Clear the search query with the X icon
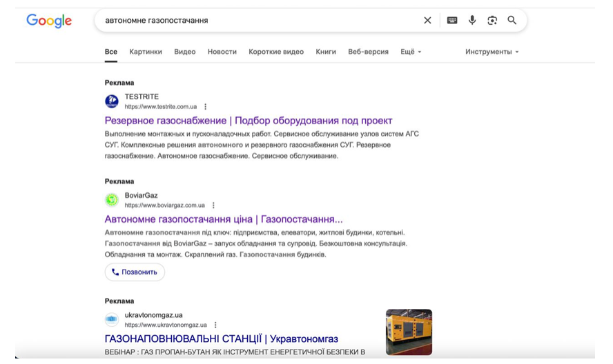The height and width of the screenshot is (364, 613). 427,20
